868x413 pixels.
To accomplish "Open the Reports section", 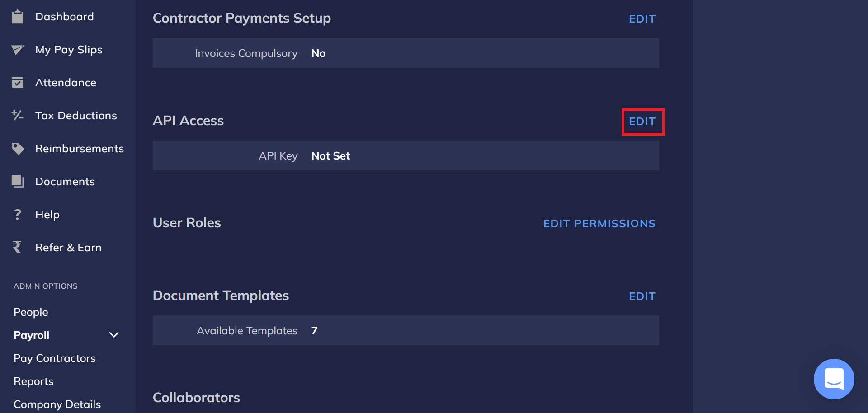I will 33,381.
